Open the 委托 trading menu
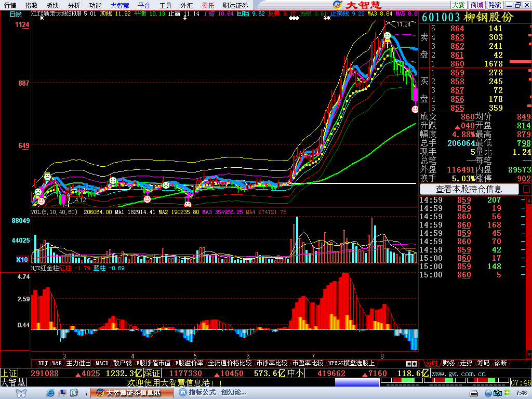This screenshot has height=399, width=532. click(208, 5)
